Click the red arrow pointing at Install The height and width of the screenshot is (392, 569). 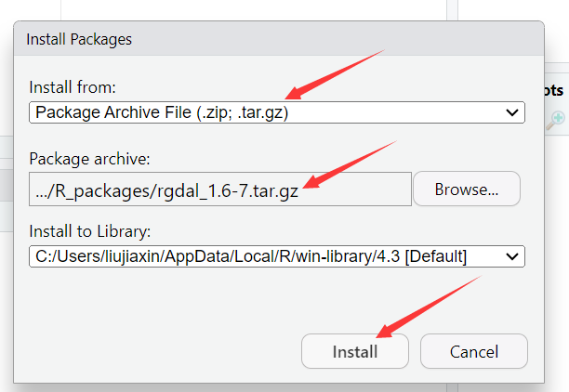tap(429, 307)
